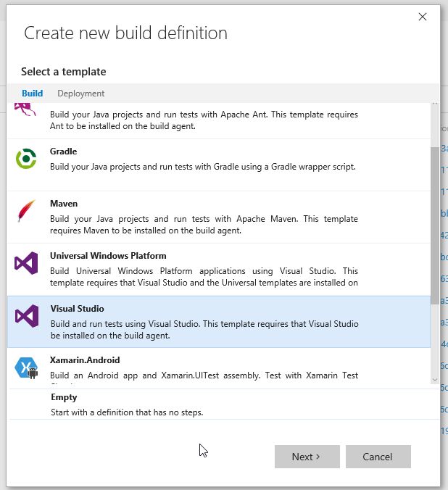Close the dialog with the X button
The image size is (448, 490).
(423, 17)
